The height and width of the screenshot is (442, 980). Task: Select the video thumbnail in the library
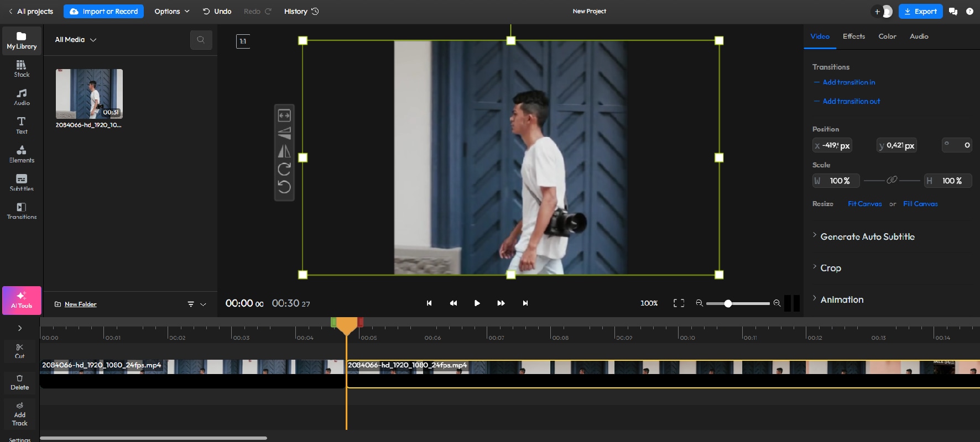tap(89, 94)
